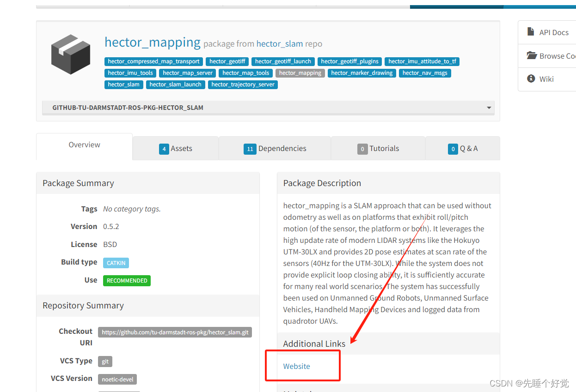
Task: Click the CATKIN build type badge
Action: 116,263
